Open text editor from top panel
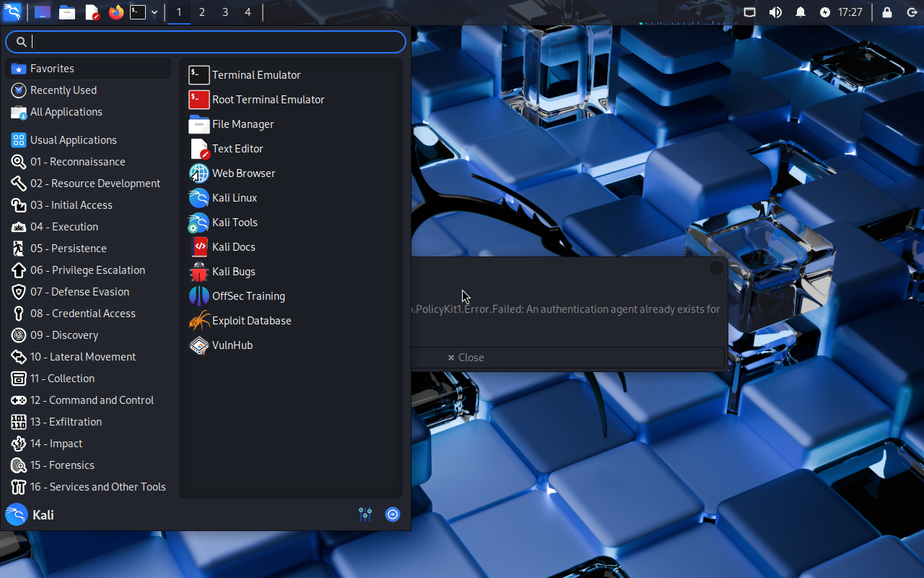This screenshot has width=924, height=578. [92, 12]
